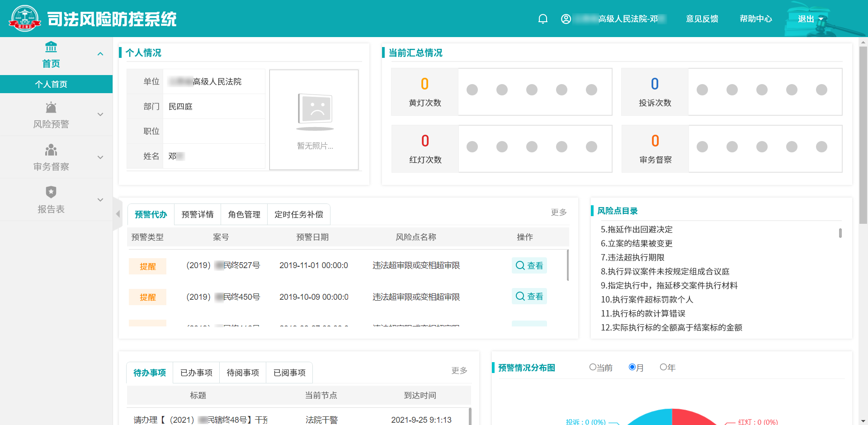Open the 报告表 shield icon in the sidebar
This screenshot has height=425, width=868.
(51, 192)
